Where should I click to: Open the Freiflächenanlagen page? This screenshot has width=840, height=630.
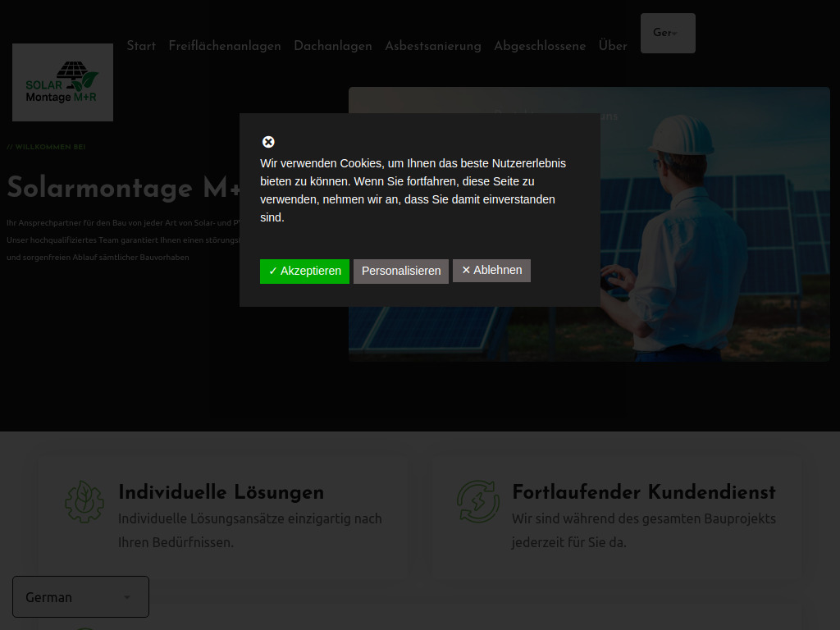pos(225,47)
